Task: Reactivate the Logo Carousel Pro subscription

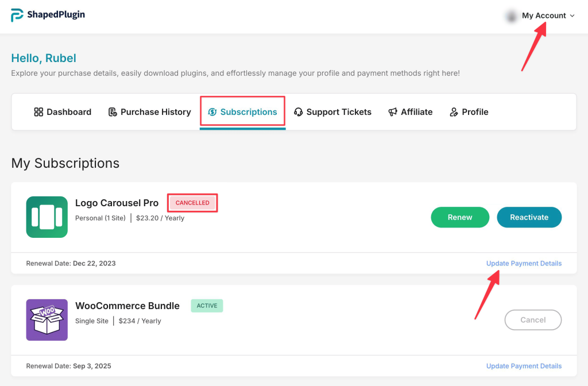Action: [529, 217]
